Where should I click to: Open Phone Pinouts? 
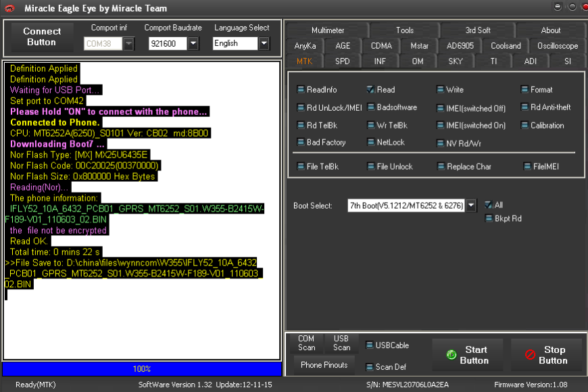[324, 365]
